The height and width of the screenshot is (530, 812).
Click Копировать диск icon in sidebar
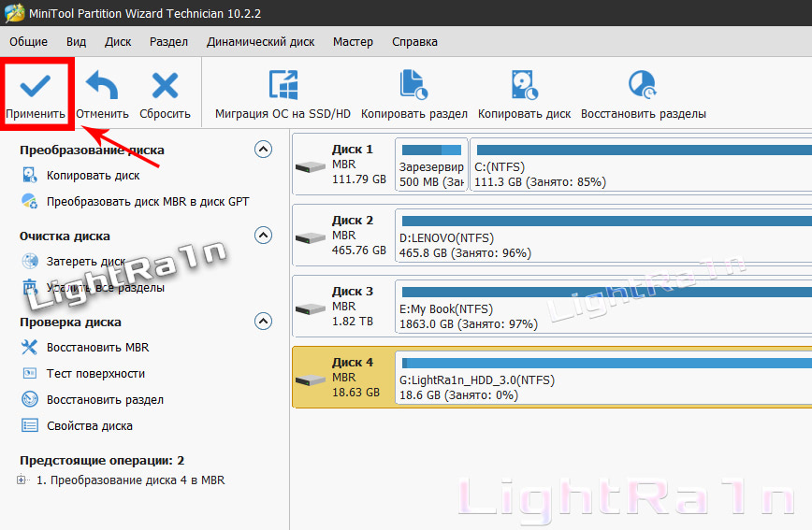point(30,176)
